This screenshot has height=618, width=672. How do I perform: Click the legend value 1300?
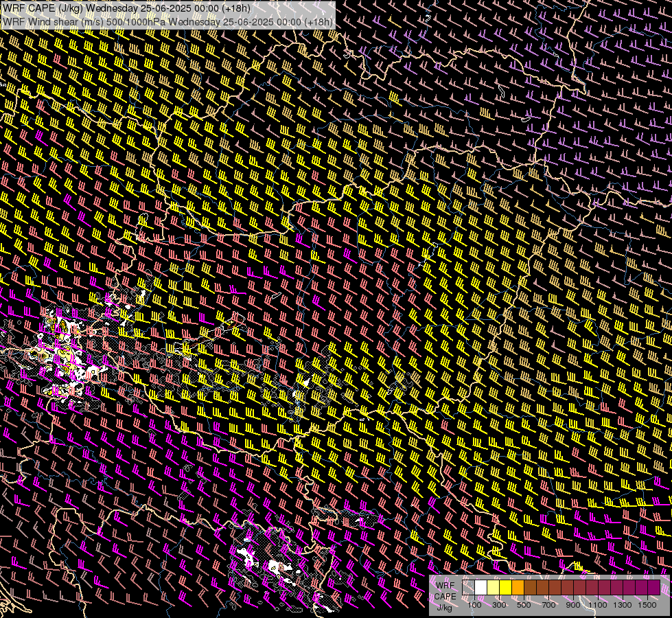click(623, 605)
